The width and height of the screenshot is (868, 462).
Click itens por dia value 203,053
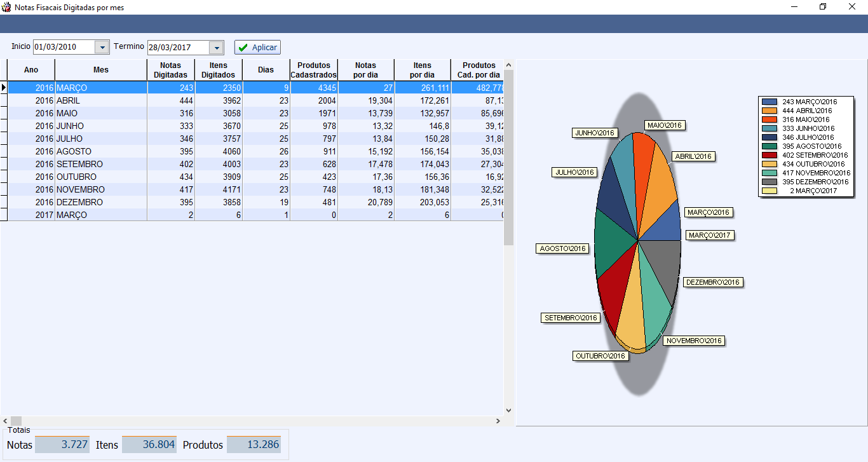(x=423, y=202)
